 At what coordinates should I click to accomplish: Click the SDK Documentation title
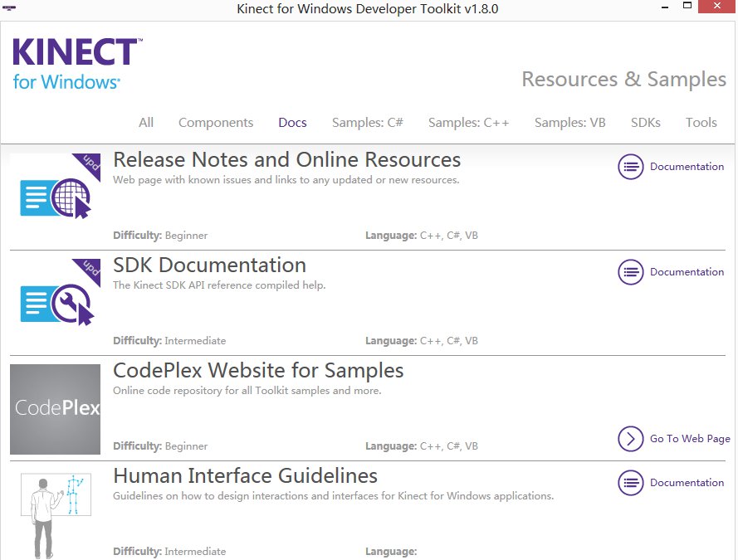point(209,265)
